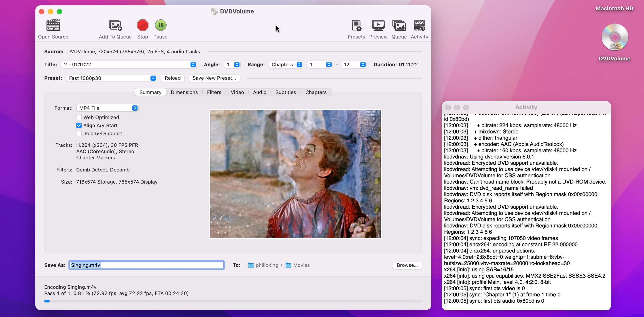
Task: Enable Web Optimized option
Action: [79, 117]
